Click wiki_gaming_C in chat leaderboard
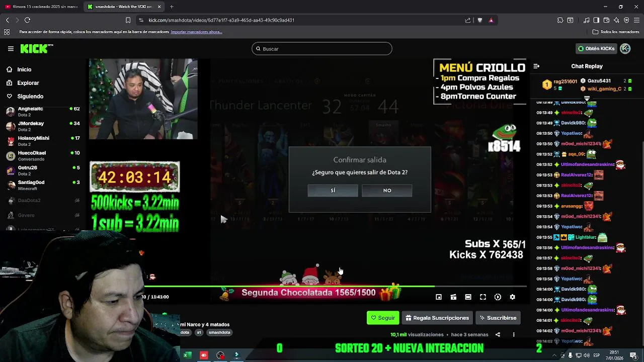 point(604,89)
